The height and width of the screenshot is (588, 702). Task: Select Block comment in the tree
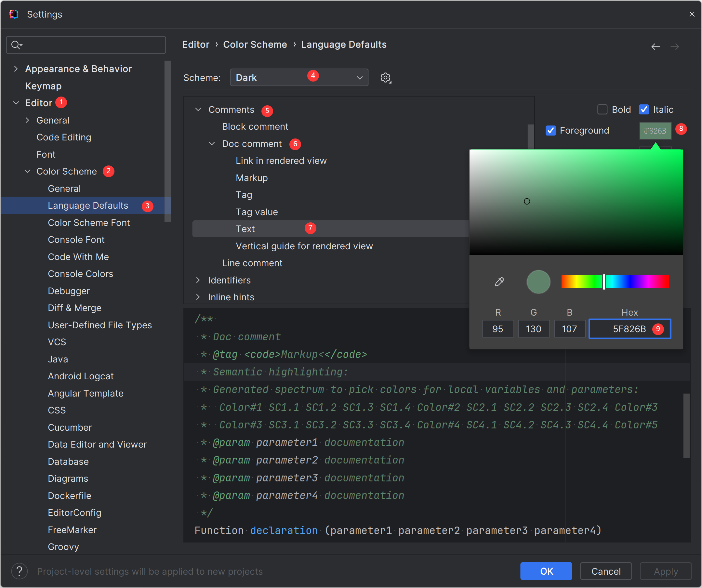pos(255,127)
